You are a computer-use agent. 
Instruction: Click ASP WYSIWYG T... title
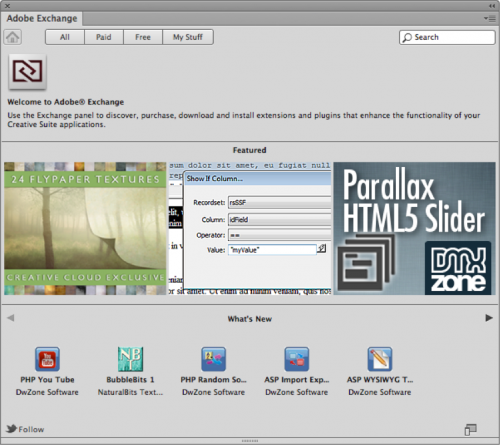[x=380, y=380]
